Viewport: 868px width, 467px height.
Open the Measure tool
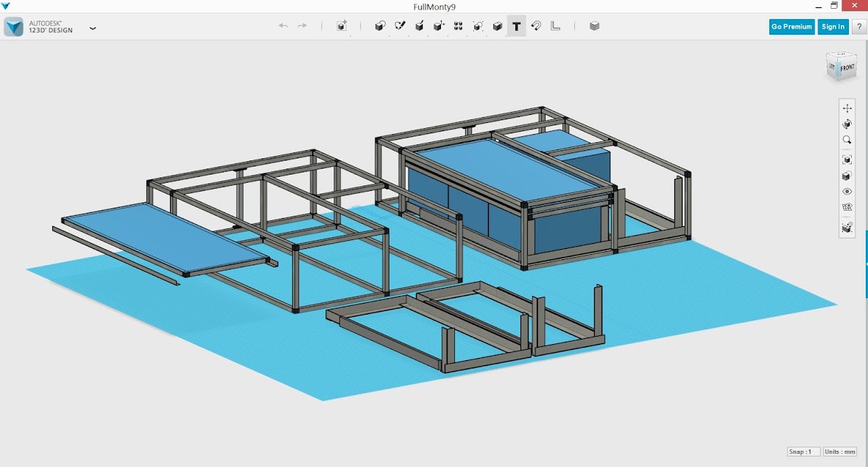point(556,27)
